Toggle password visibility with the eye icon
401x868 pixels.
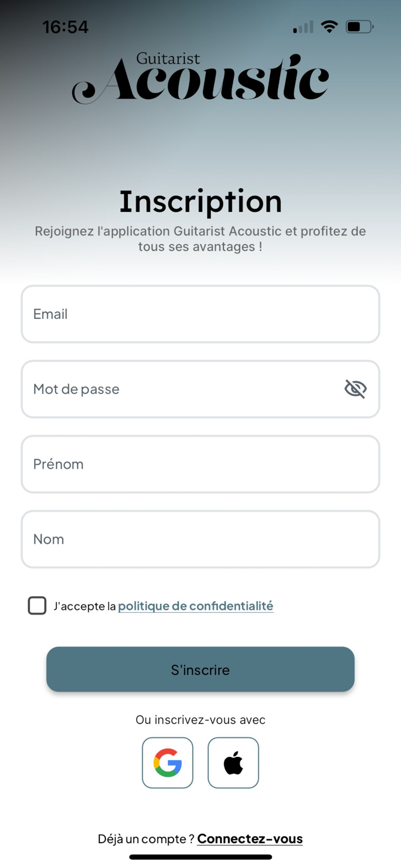click(355, 389)
